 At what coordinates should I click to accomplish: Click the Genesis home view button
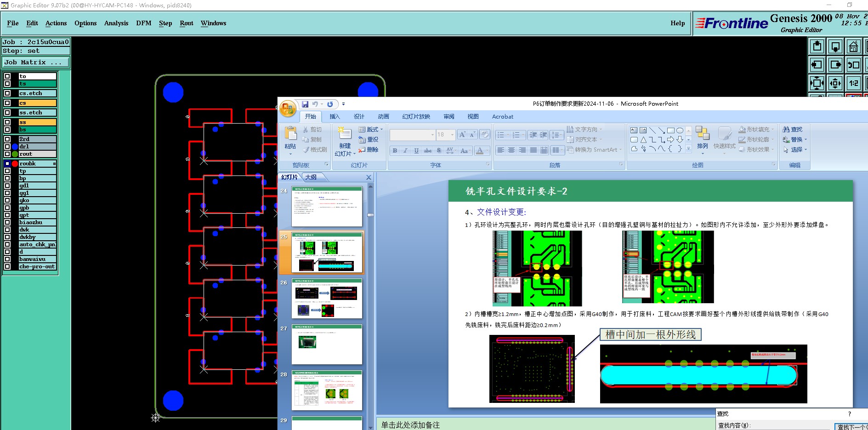click(854, 46)
